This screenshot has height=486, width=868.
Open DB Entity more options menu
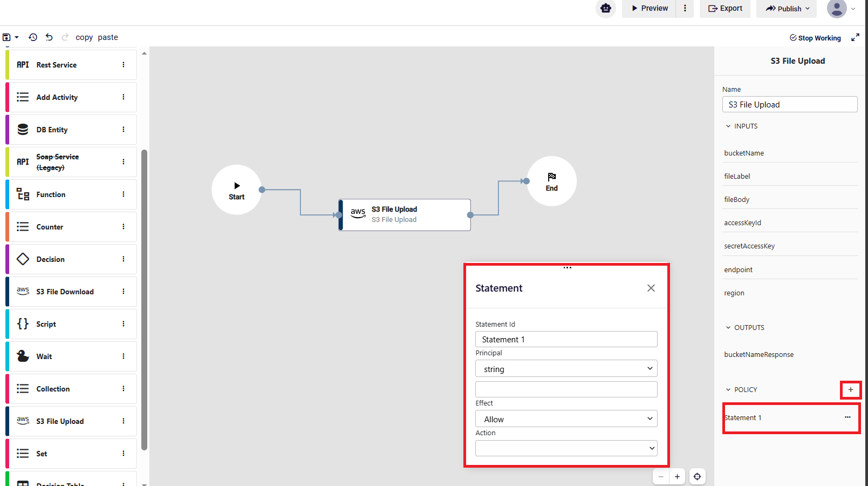pyautogui.click(x=124, y=130)
